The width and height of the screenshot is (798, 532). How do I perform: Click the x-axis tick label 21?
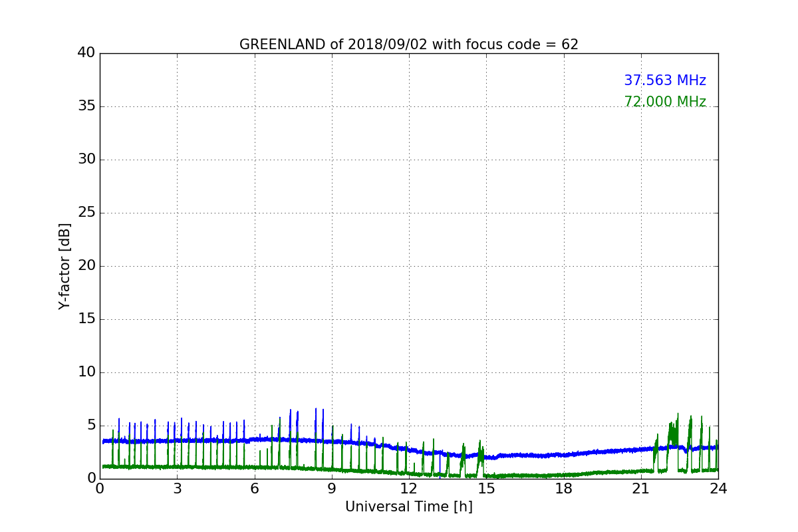click(641, 488)
